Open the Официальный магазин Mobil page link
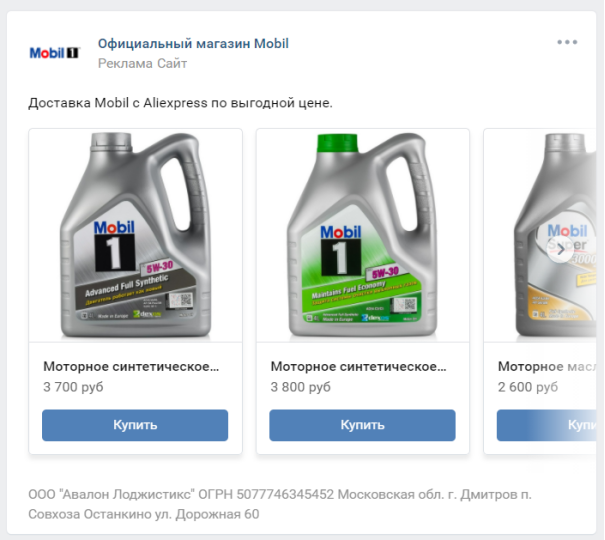This screenshot has width=605, height=540. pos(193,43)
